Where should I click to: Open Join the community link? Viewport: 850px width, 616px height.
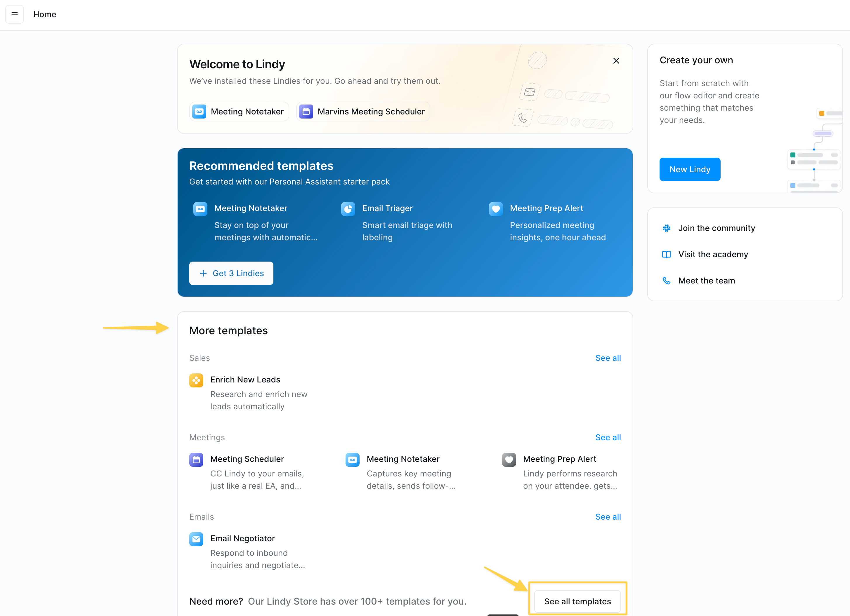[x=717, y=228]
